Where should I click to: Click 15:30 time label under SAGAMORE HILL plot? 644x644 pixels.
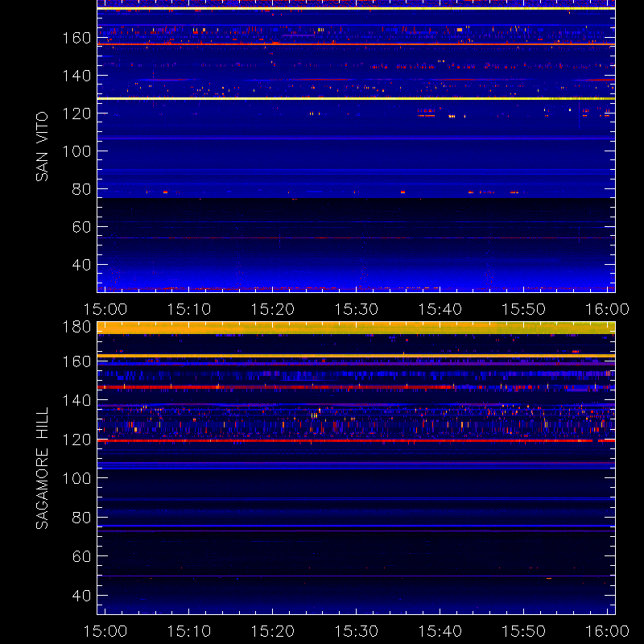click(357, 631)
